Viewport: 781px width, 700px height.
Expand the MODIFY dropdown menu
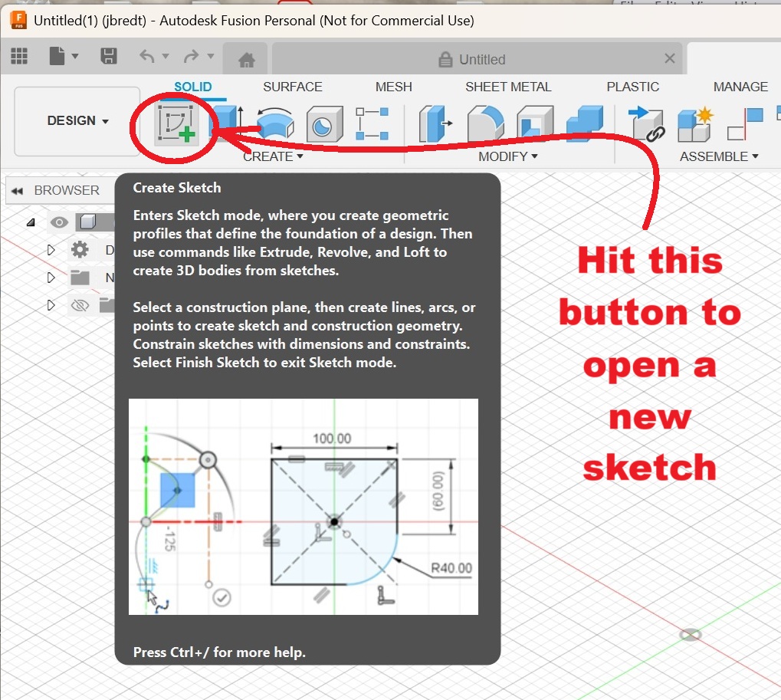pyautogui.click(x=507, y=156)
